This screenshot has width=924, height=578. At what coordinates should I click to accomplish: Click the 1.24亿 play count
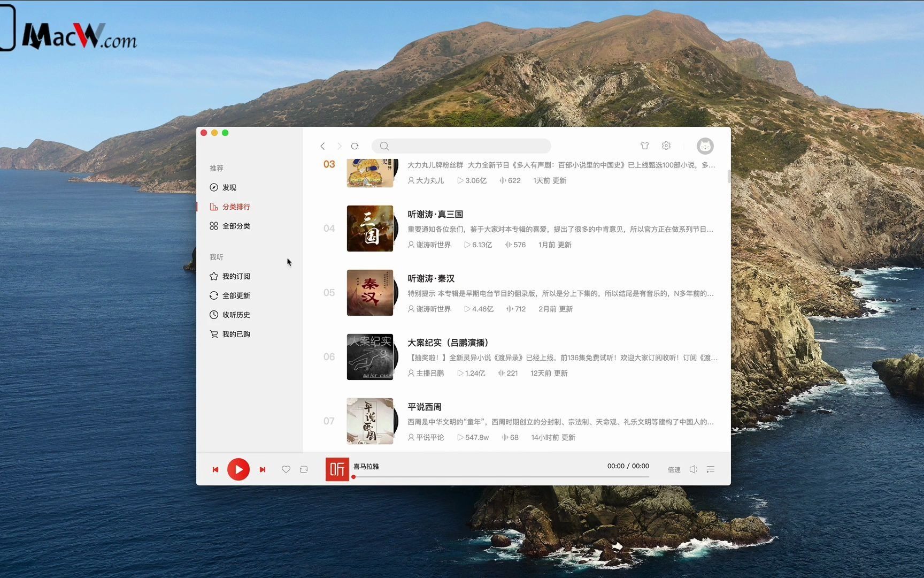[x=471, y=373]
